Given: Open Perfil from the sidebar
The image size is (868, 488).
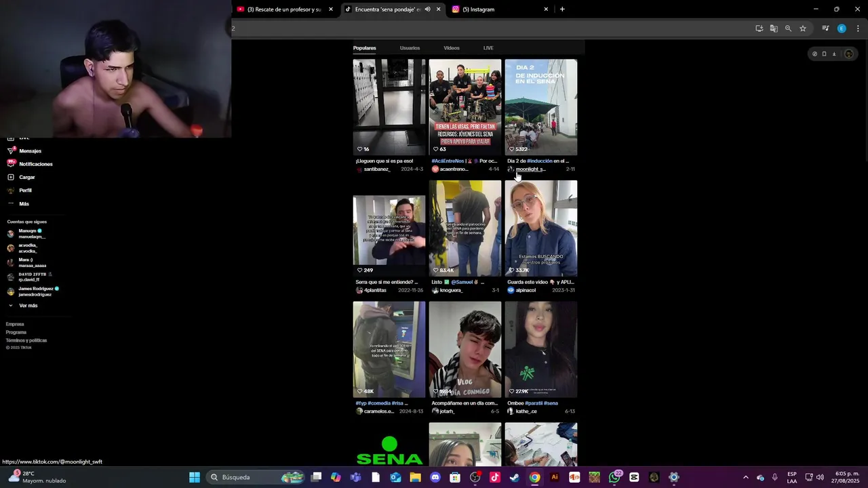Looking at the screenshot, I should tap(20, 190).
